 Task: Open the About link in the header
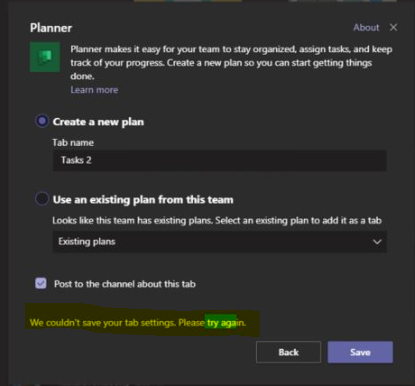366,27
